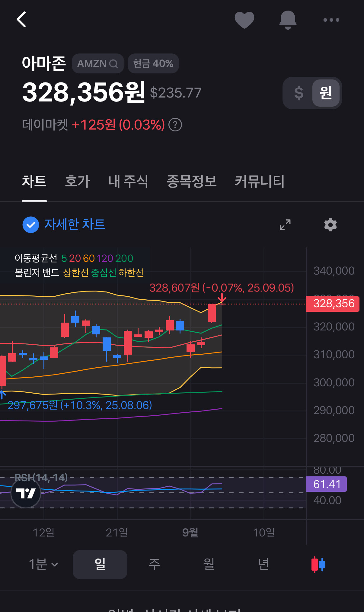
Task: Add Amazon to favorites with heart icon
Action: 244,20
